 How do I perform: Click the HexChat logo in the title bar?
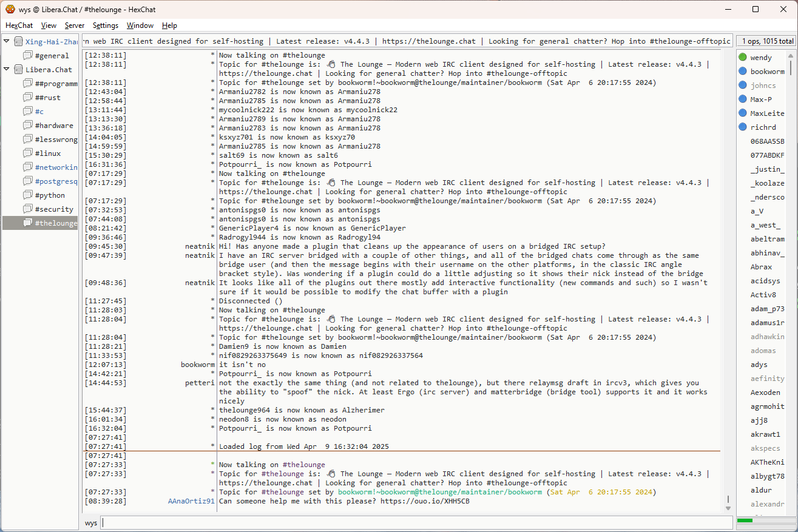pyautogui.click(x=10, y=9)
